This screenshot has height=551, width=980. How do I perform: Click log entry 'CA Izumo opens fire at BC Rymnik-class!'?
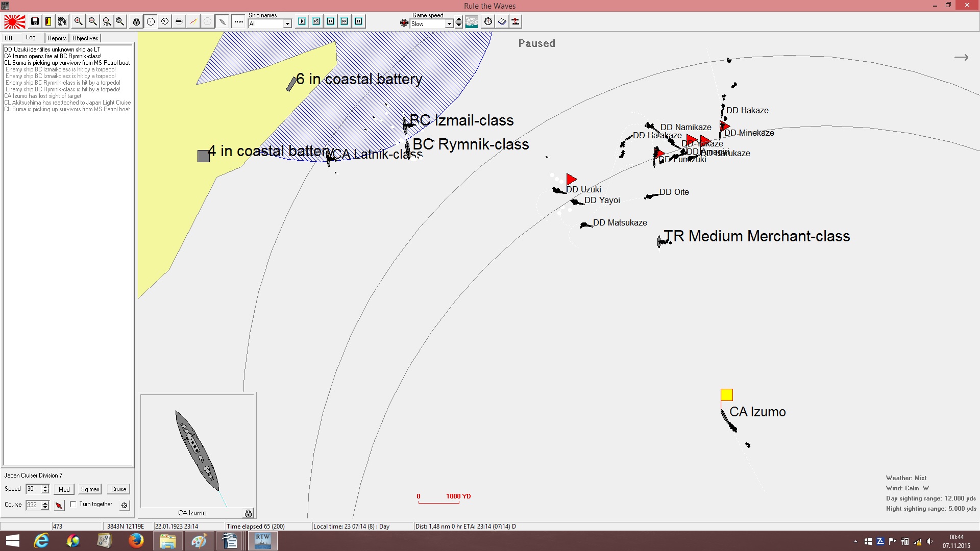(53, 56)
